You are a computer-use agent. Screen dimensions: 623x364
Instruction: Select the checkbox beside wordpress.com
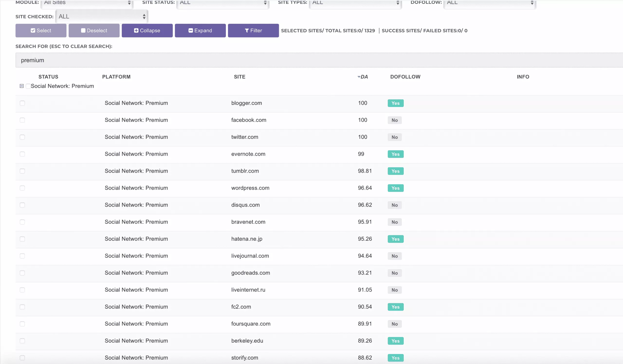click(x=22, y=188)
